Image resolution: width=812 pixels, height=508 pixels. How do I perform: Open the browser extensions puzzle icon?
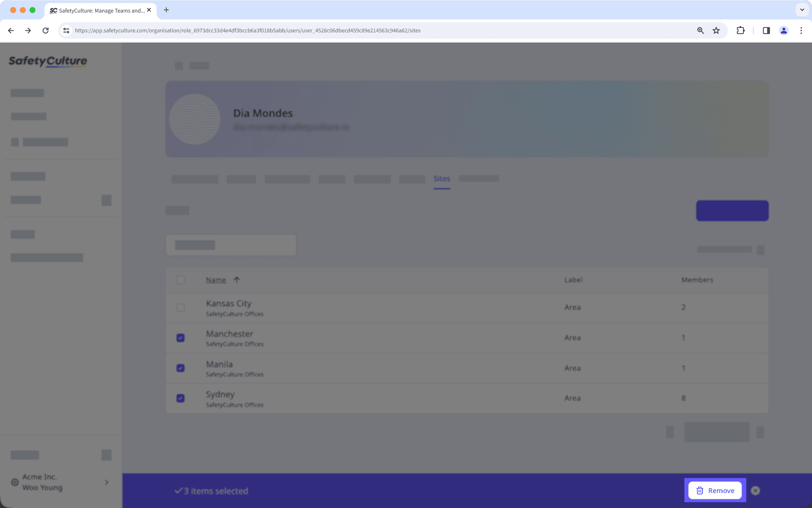[x=740, y=30]
